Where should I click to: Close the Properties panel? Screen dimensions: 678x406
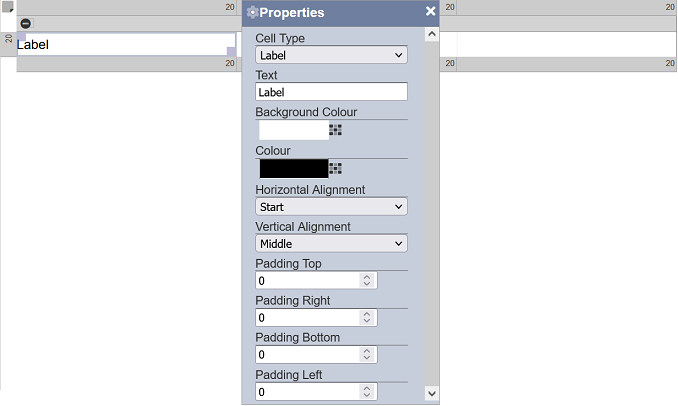tap(430, 11)
